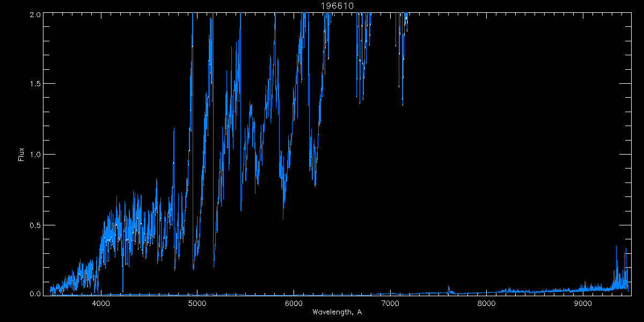Click the 0.0 flux tick label

(x=34, y=294)
